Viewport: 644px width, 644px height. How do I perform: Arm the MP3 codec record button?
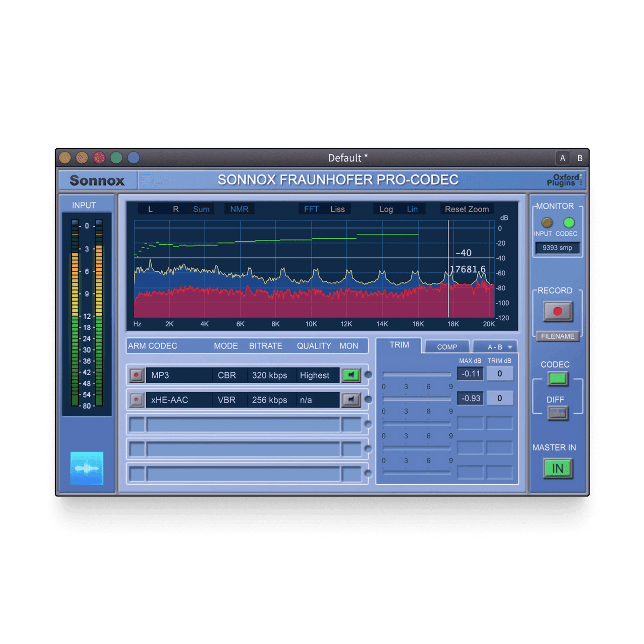click(136, 375)
